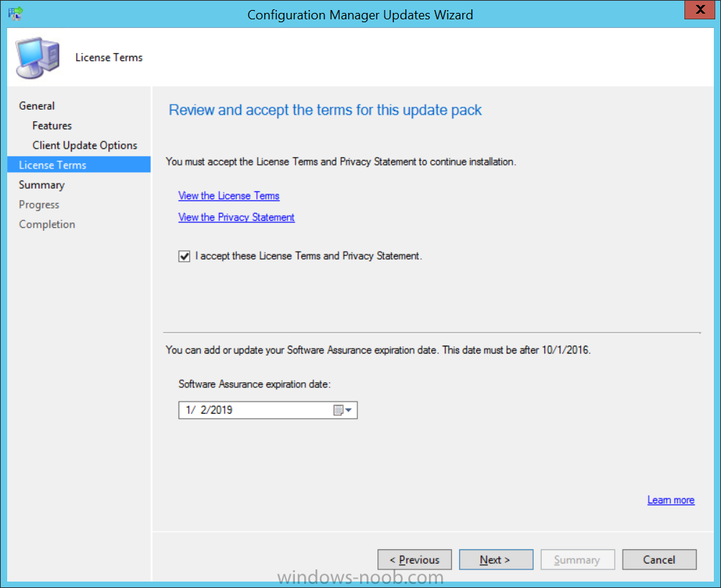Select Progress step in sidebar

pyautogui.click(x=39, y=204)
